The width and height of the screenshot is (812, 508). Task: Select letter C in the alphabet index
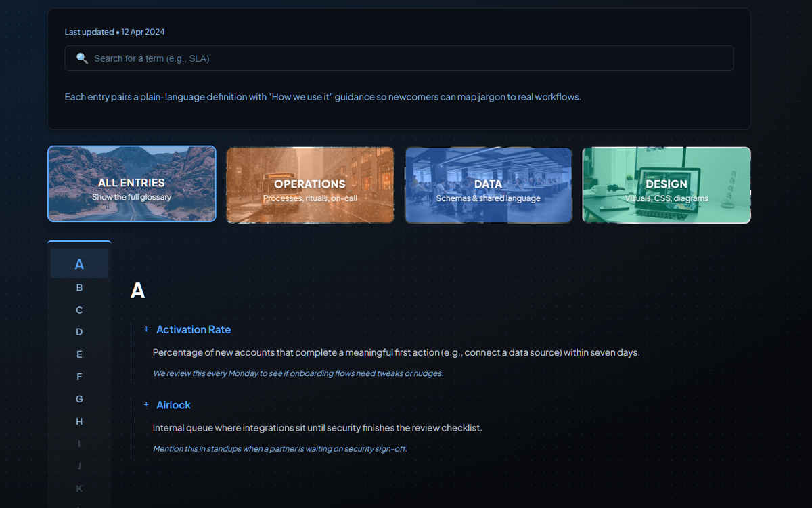[79, 310]
